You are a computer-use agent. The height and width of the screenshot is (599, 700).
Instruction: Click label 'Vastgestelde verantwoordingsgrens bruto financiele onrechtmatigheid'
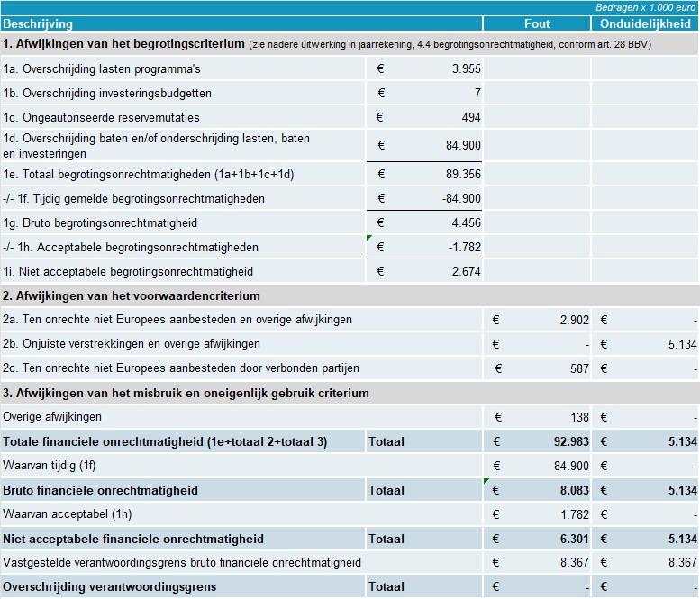(182, 562)
